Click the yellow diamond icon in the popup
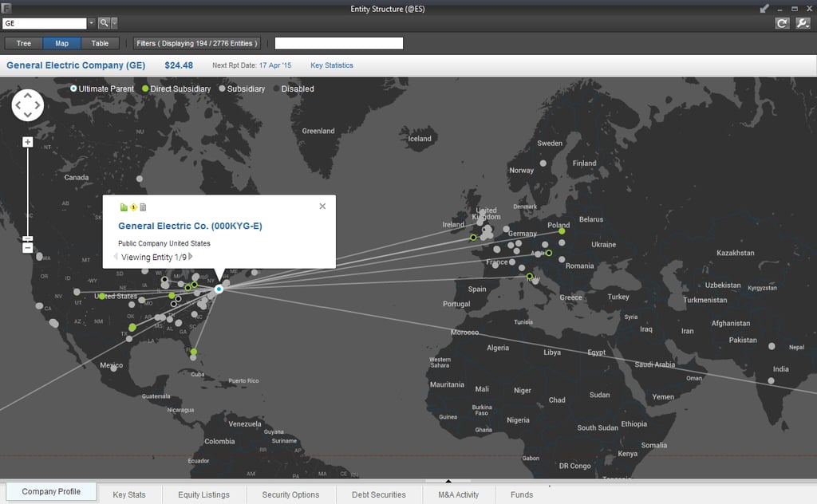This screenshot has width=817, height=504. (x=133, y=207)
